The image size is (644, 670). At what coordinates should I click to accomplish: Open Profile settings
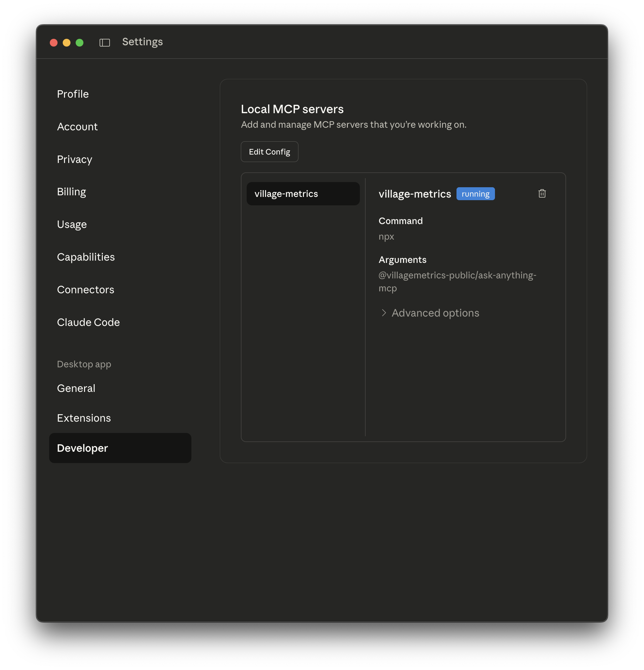(73, 94)
